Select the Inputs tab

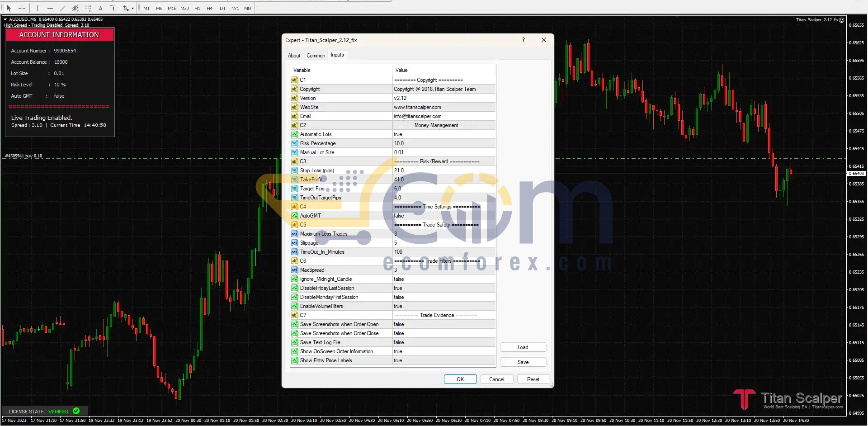click(x=337, y=55)
